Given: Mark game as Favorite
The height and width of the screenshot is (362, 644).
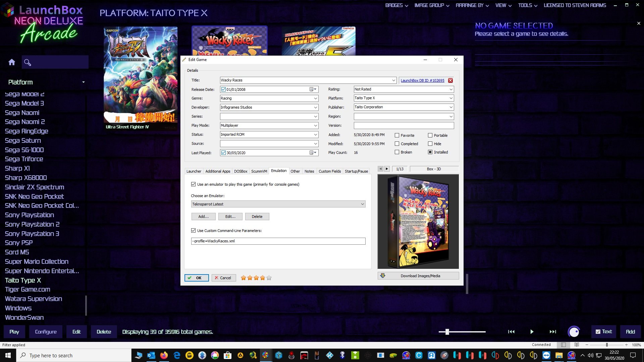Looking at the screenshot, I should (x=397, y=135).
